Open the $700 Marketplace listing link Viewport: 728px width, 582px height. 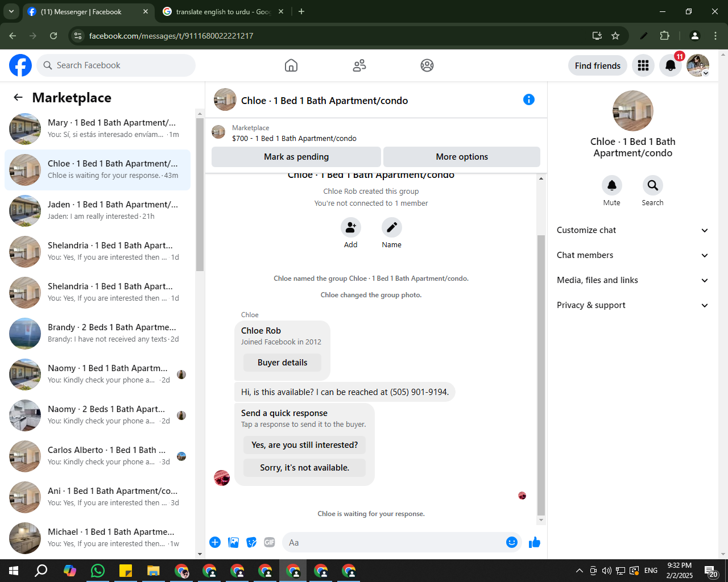click(294, 138)
